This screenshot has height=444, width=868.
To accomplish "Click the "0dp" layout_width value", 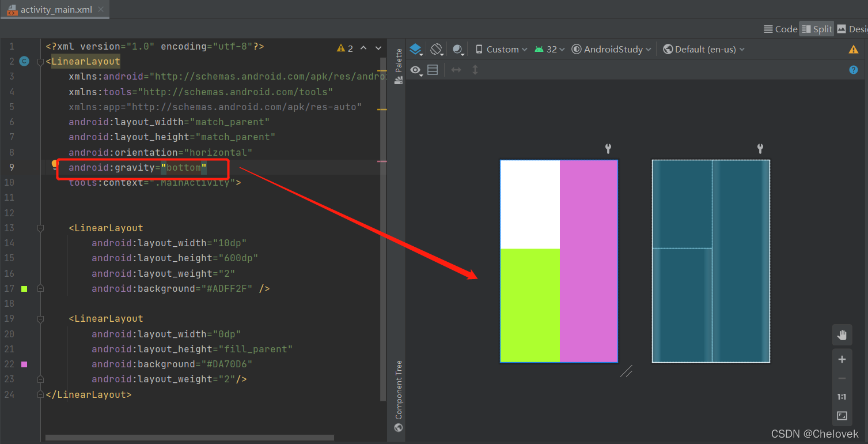I will (x=227, y=334).
